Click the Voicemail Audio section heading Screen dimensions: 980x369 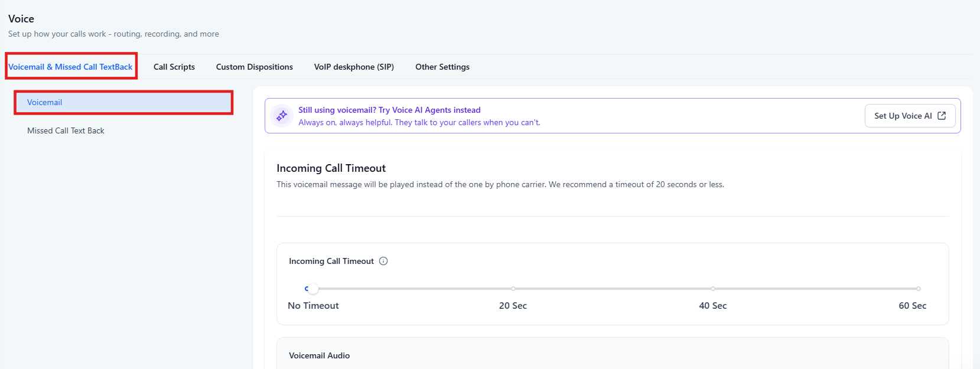pyautogui.click(x=319, y=355)
